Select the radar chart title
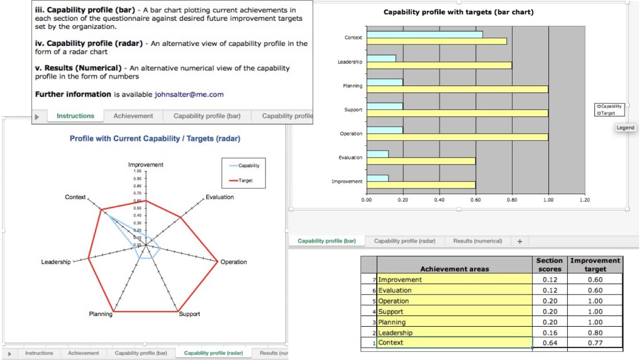 point(154,138)
